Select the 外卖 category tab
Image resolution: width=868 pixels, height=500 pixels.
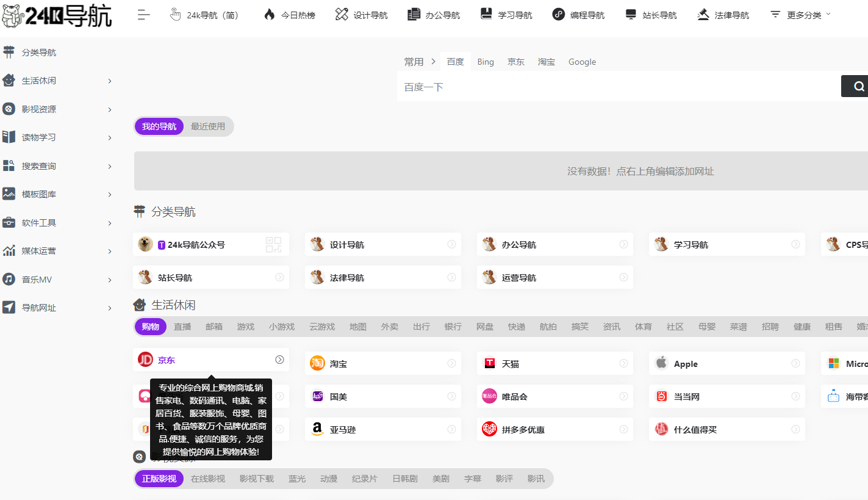390,327
